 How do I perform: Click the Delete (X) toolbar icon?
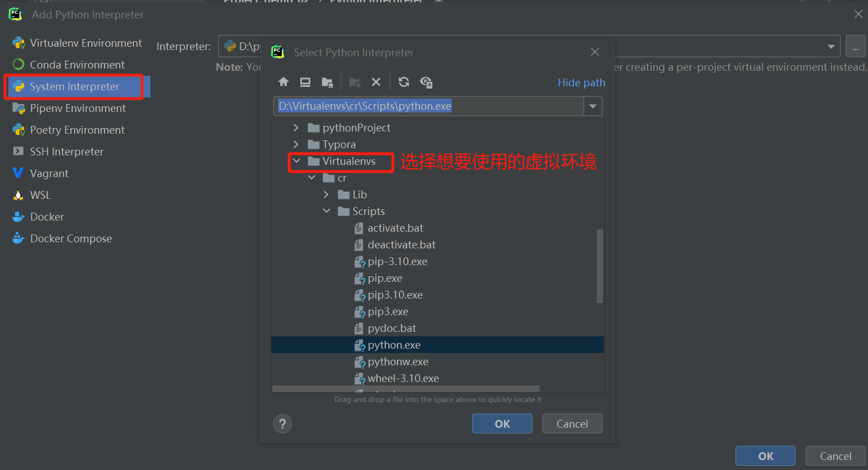pyautogui.click(x=376, y=82)
